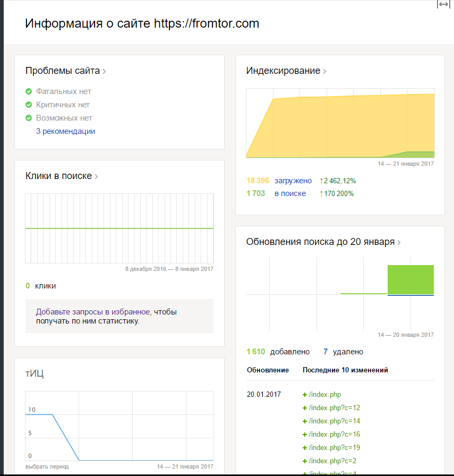The height and width of the screenshot is (476, 454).
Task: Open the Проблемы сайта section chevron
Action: point(104,71)
